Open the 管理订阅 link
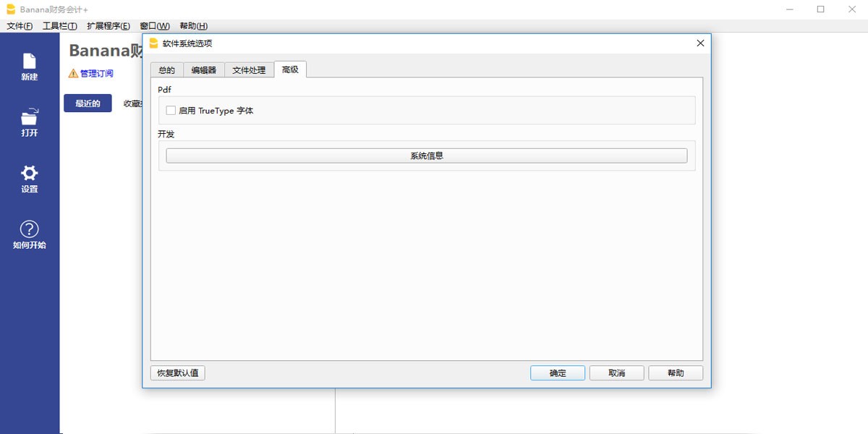The image size is (868, 434). point(96,73)
